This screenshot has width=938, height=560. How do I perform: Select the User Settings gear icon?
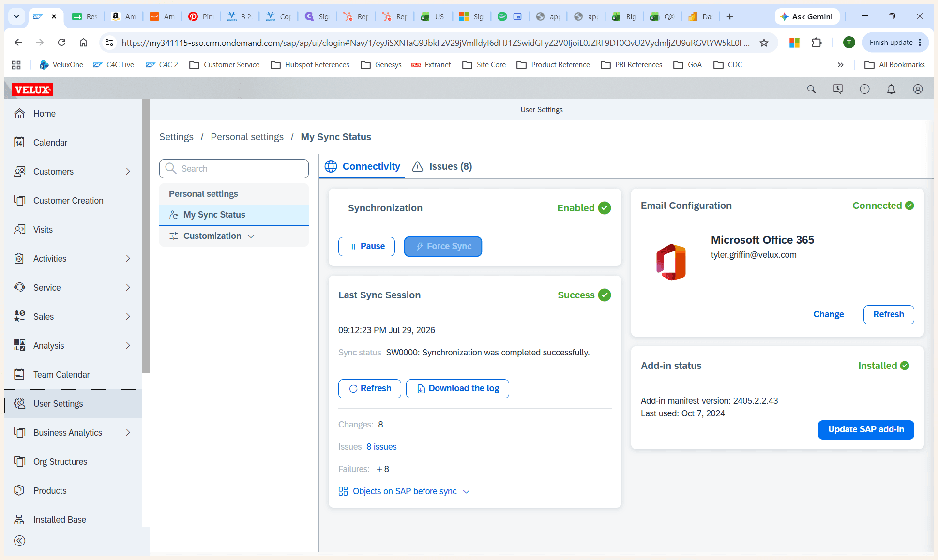click(19, 404)
